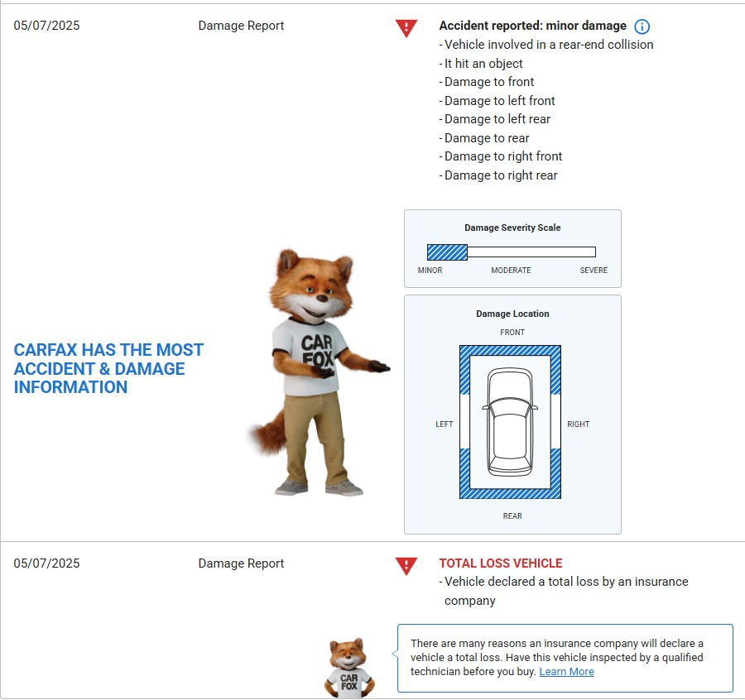Click the Damage Severity Scale title
The height and width of the screenshot is (700, 745).
tap(512, 228)
